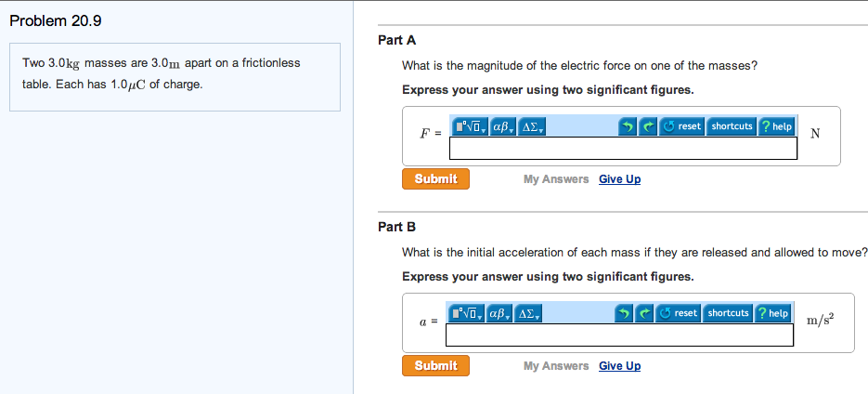868x394 pixels.
Task: Click into the force F answer field
Action: (623, 149)
